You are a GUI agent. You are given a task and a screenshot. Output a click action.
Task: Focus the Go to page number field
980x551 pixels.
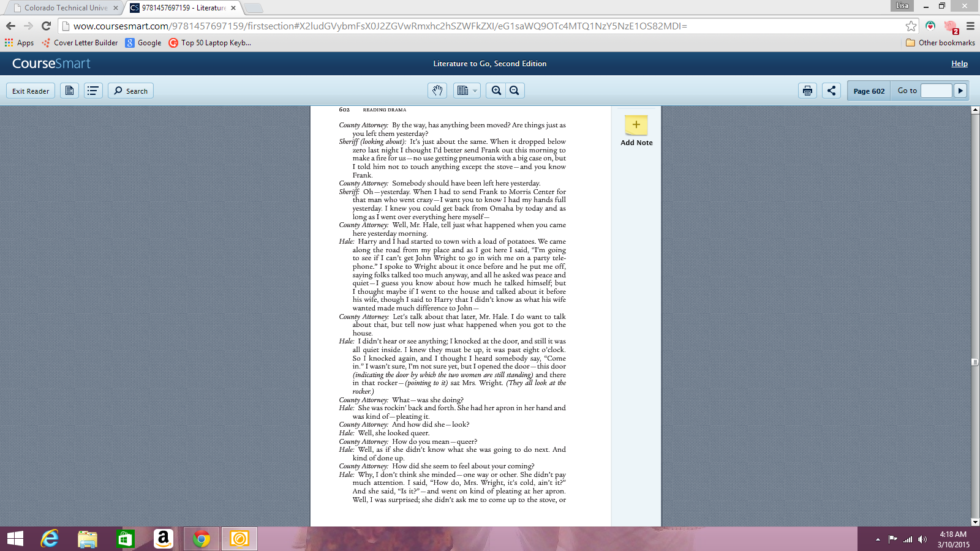pyautogui.click(x=937, y=91)
